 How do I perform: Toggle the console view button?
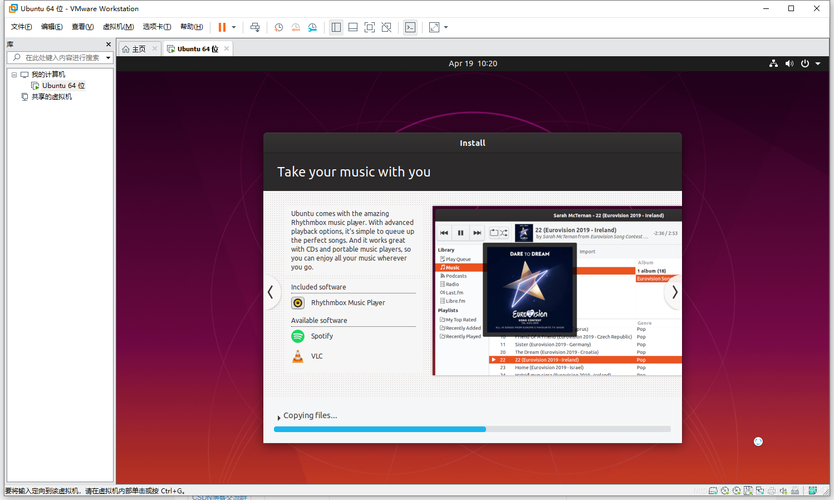410,27
